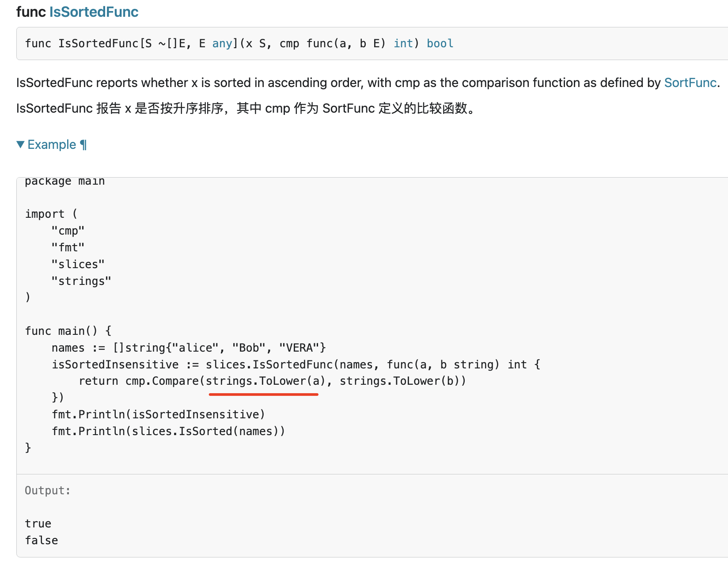Open the IsSortedFunc heading link

(x=94, y=12)
